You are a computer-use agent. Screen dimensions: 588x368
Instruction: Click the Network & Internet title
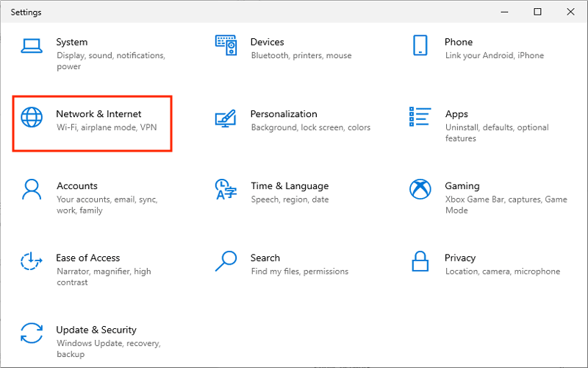coord(98,114)
